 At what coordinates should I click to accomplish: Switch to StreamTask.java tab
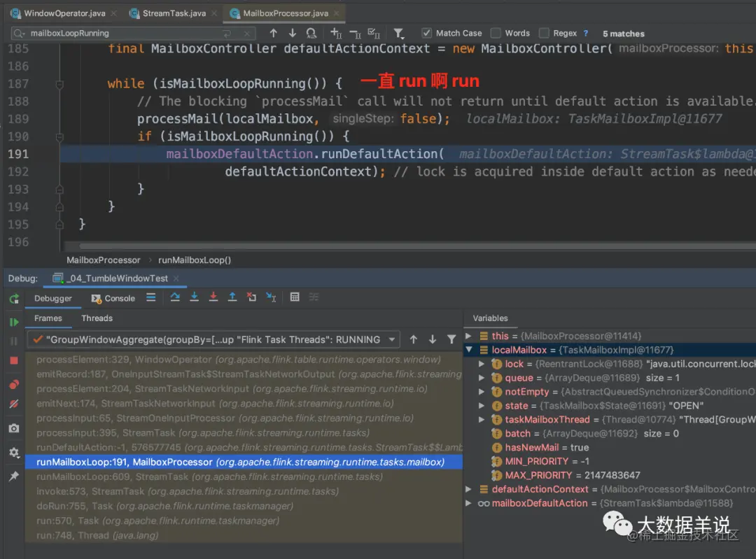pos(174,13)
